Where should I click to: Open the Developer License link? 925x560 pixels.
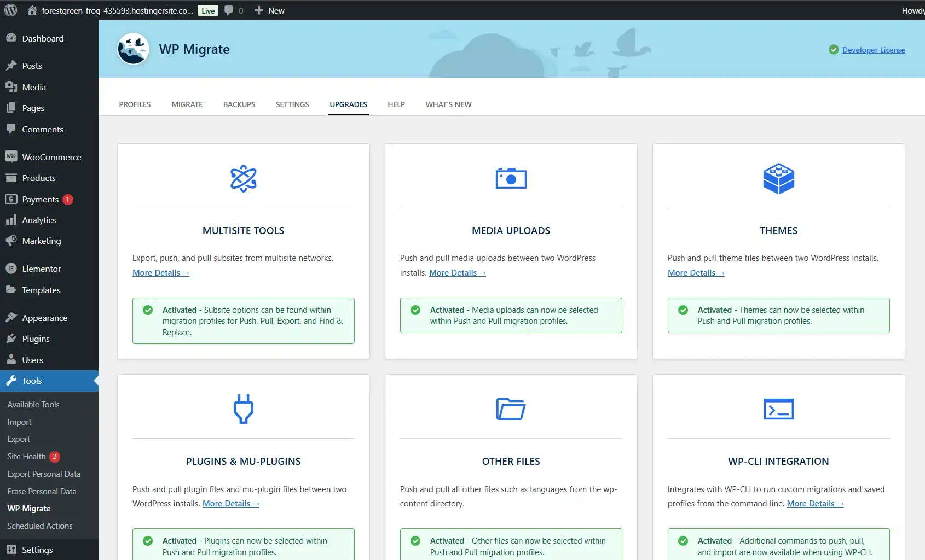[874, 50]
